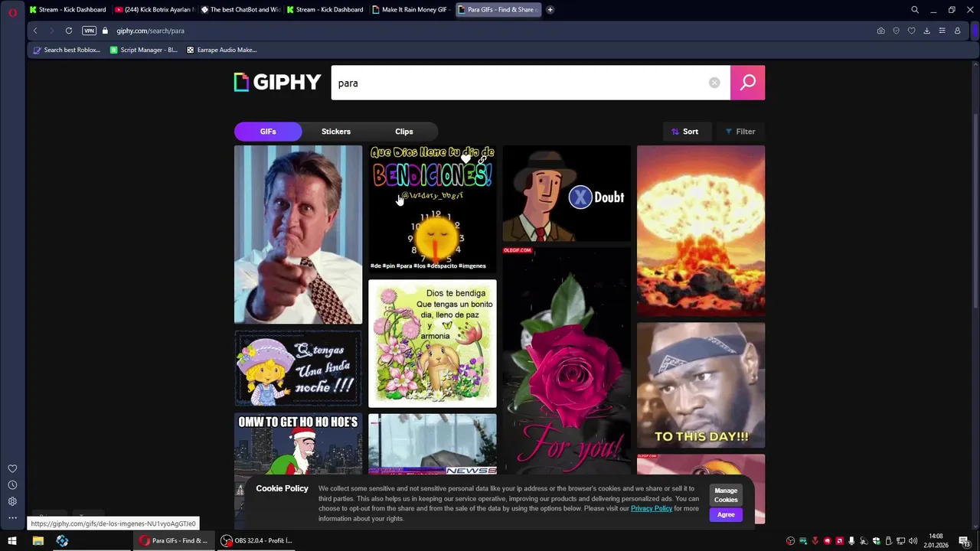This screenshot has height=551, width=980.
Task: Open the man pointing finger GIF
Action: pyautogui.click(x=298, y=235)
